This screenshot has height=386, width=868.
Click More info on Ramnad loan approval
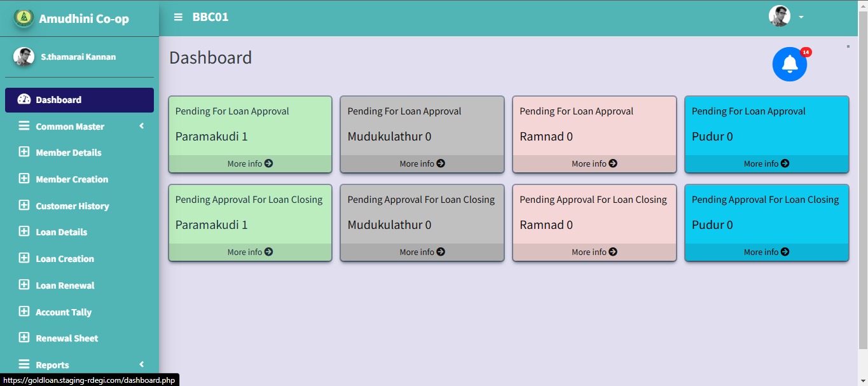click(594, 163)
